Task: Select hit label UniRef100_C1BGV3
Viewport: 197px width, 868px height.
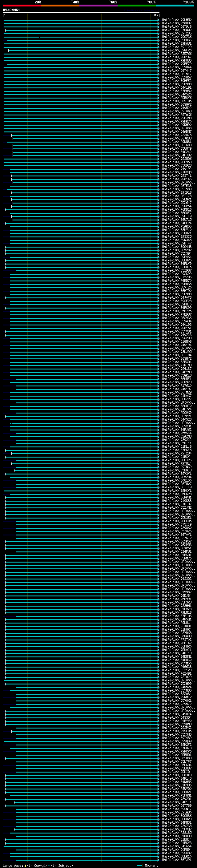Action: click(x=177, y=843)
